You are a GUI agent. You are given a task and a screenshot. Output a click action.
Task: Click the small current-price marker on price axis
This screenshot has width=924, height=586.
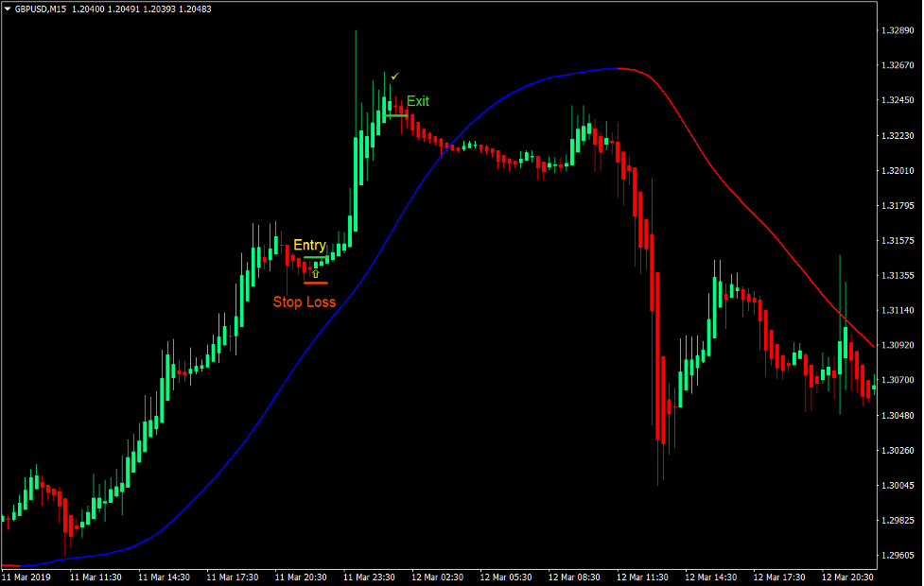point(874,387)
